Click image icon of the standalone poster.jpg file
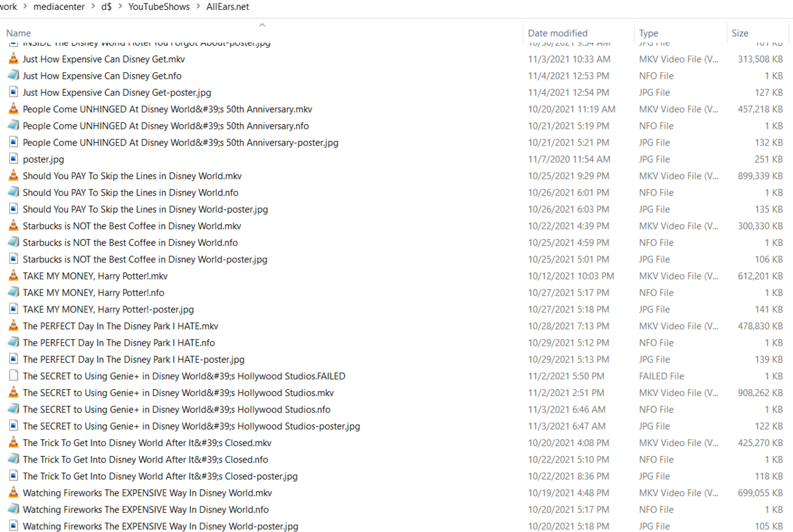 pos(13,159)
